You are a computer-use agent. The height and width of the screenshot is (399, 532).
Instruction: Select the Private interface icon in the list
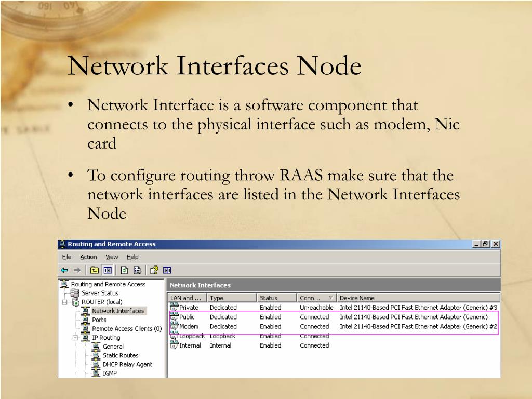(174, 307)
